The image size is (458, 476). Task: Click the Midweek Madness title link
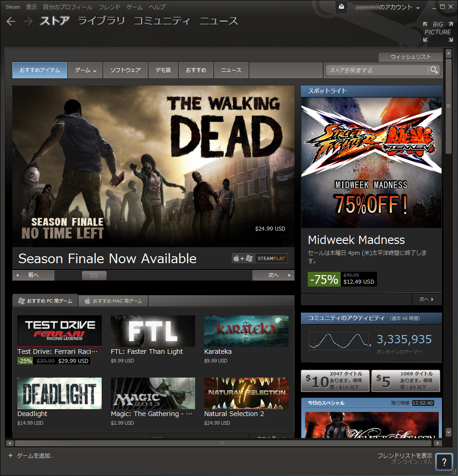coord(356,240)
